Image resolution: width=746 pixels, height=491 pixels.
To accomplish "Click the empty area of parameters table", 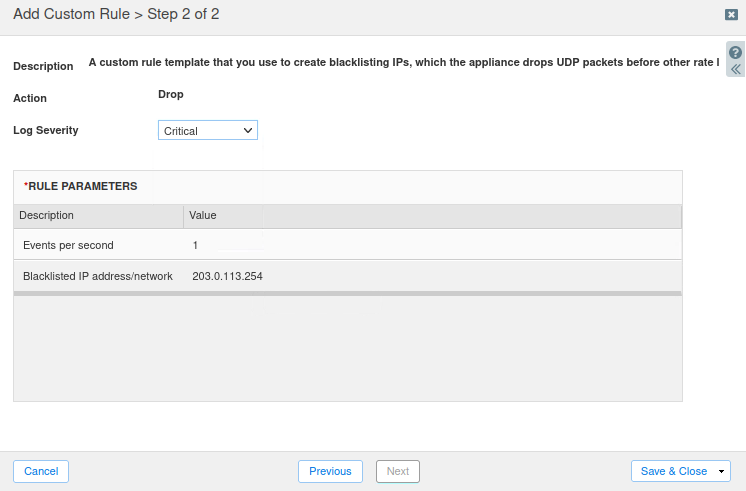I will coord(347,348).
